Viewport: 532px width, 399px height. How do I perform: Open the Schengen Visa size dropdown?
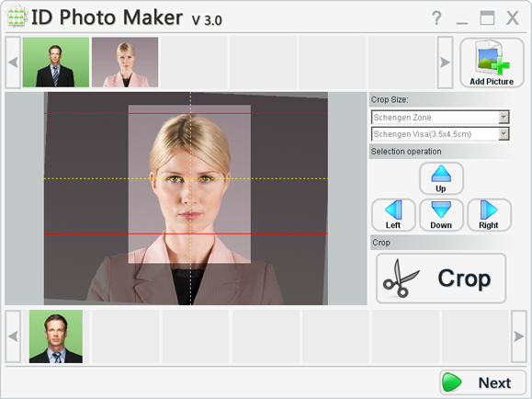[440, 134]
